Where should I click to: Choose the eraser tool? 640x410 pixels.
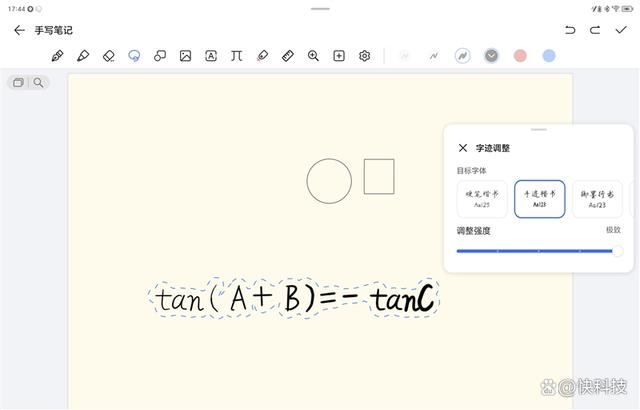coord(109,56)
